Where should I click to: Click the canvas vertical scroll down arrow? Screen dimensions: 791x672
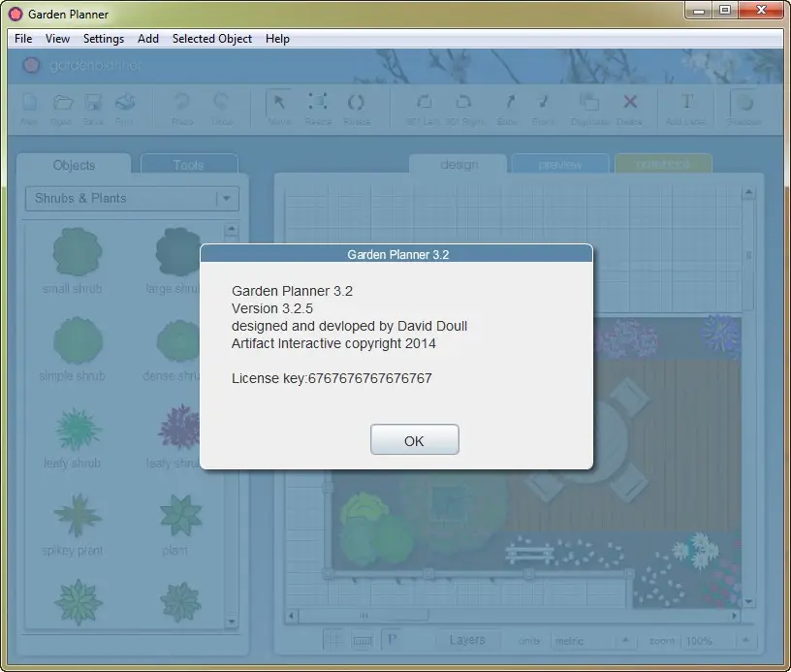[x=748, y=601]
